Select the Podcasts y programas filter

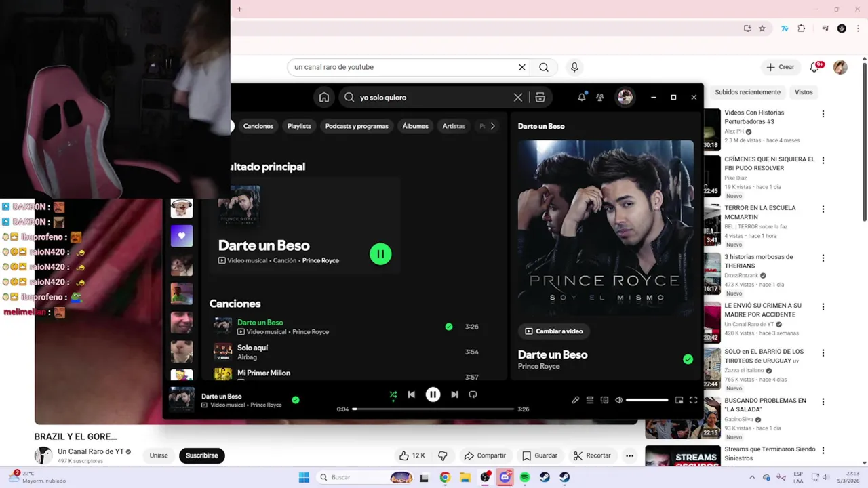click(x=357, y=126)
